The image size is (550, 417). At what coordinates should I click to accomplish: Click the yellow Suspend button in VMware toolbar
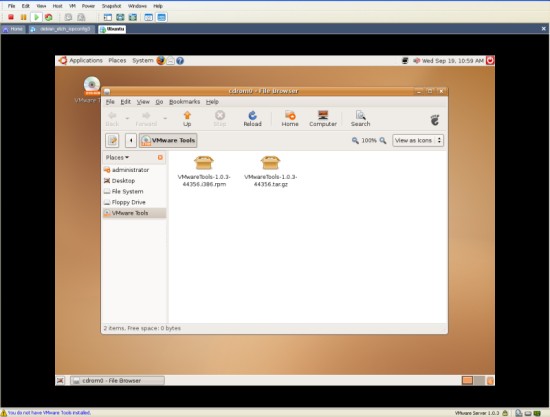(24, 17)
